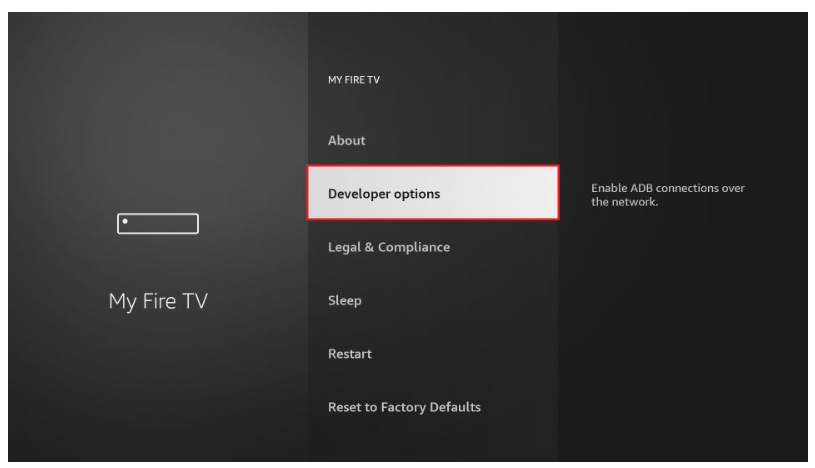The height and width of the screenshot is (468, 815).
Task: Choose Reset to Factory Defaults
Action: tap(404, 407)
